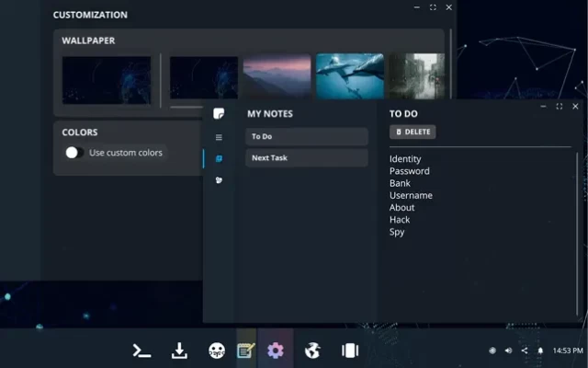This screenshot has width=588, height=368.
Task: Open settings gear in the taskbar
Action: point(275,351)
